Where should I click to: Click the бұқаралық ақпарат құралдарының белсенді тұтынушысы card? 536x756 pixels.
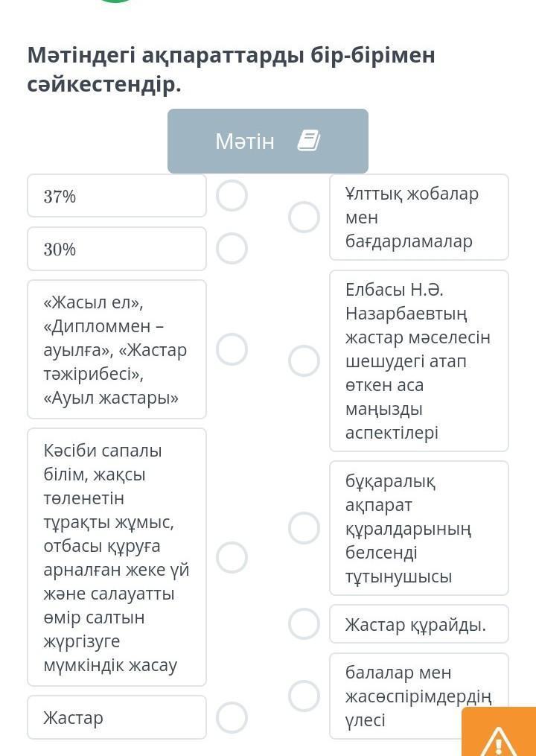[419, 528]
